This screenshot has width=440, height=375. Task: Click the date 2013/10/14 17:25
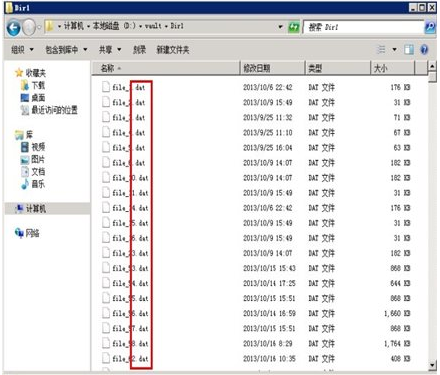(x=269, y=283)
